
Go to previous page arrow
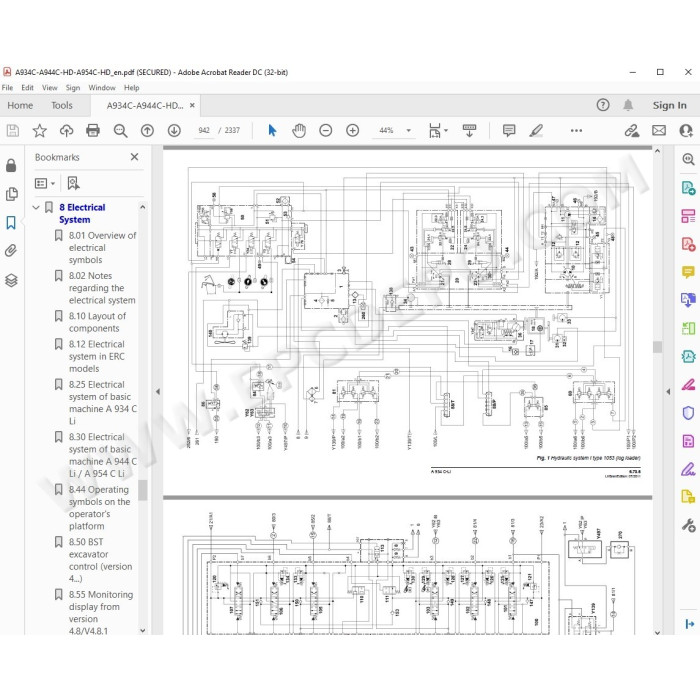click(x=147, y=130)
